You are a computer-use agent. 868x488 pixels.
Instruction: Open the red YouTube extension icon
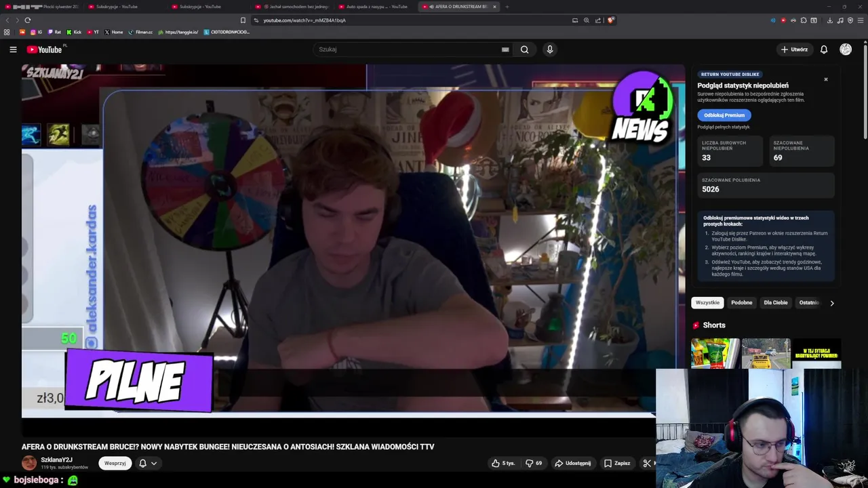[x=783, y=20]
